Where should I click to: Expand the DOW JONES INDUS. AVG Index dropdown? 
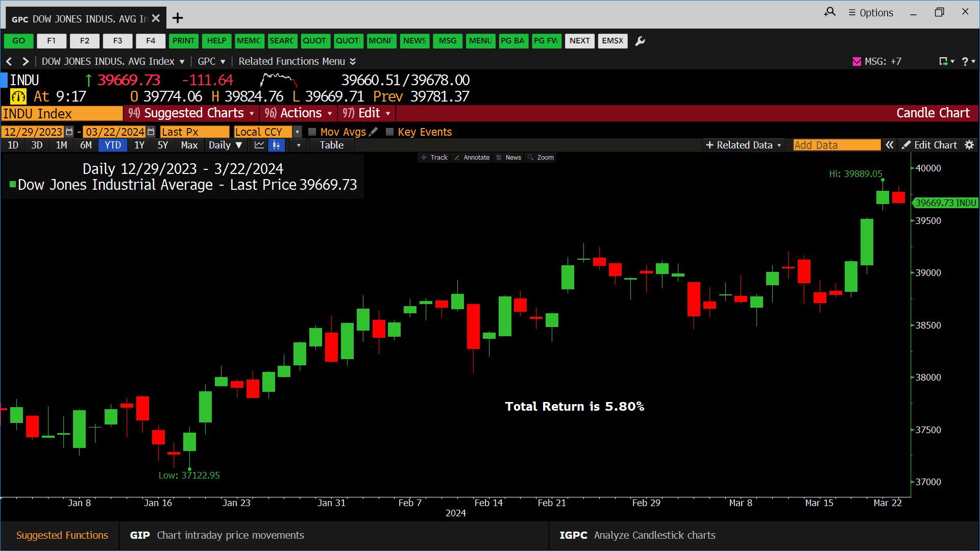point(113,61)
